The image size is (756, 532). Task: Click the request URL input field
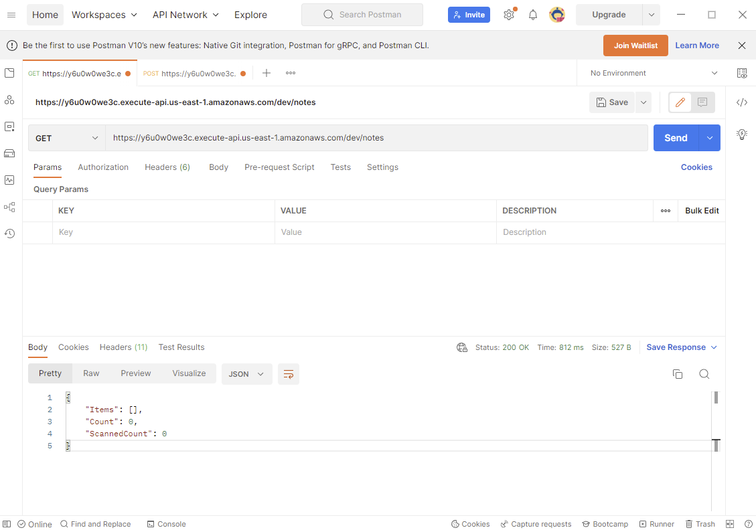click(x=376, y=138)
